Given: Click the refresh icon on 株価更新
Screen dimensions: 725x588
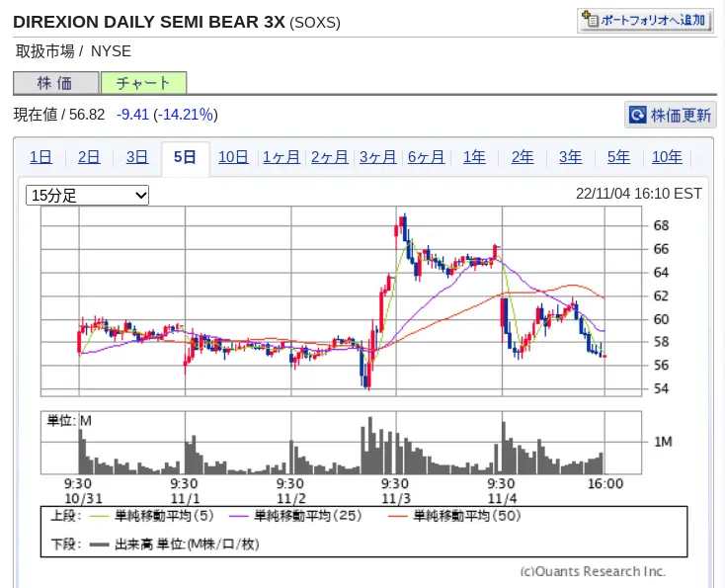Looking at the screenshot, I should (638, 115).
